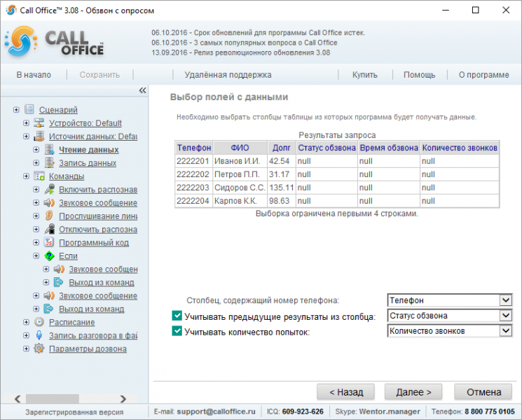Click the Телефон column header
Image resolution: width=522 pixels, height=420 pixels.
tap(194, 148)
